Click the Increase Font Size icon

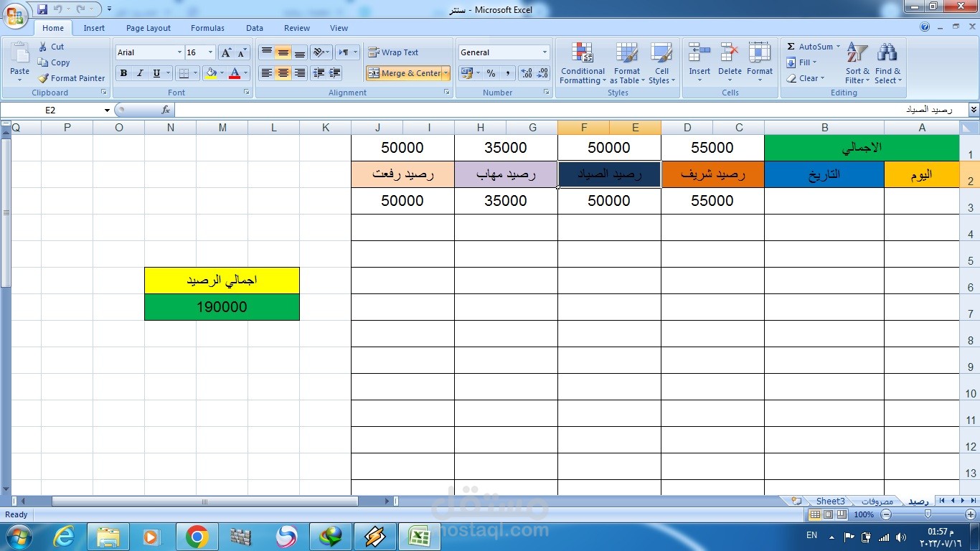click(x=226, y=52)
